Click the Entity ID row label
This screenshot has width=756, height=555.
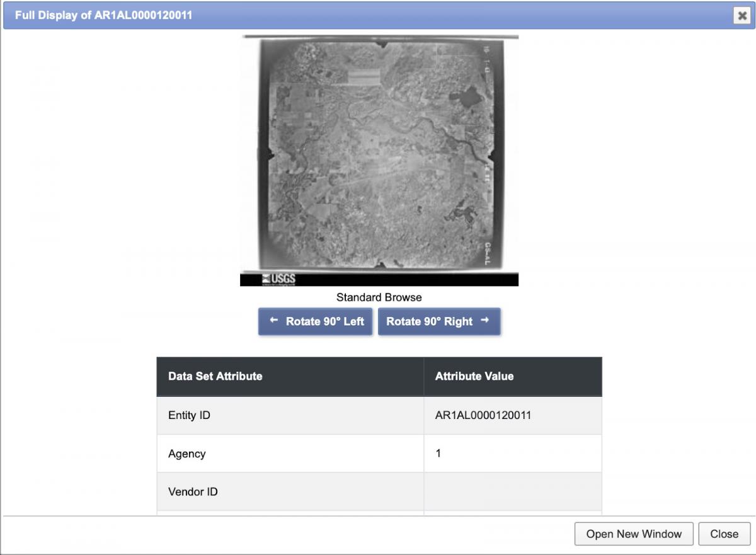coord(189,416)
